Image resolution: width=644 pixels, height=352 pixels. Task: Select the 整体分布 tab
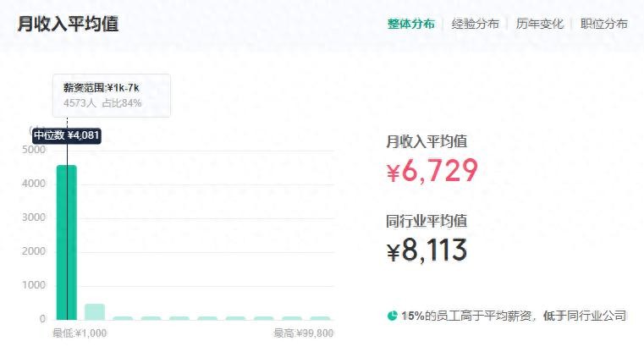click(x=410, y=24)
